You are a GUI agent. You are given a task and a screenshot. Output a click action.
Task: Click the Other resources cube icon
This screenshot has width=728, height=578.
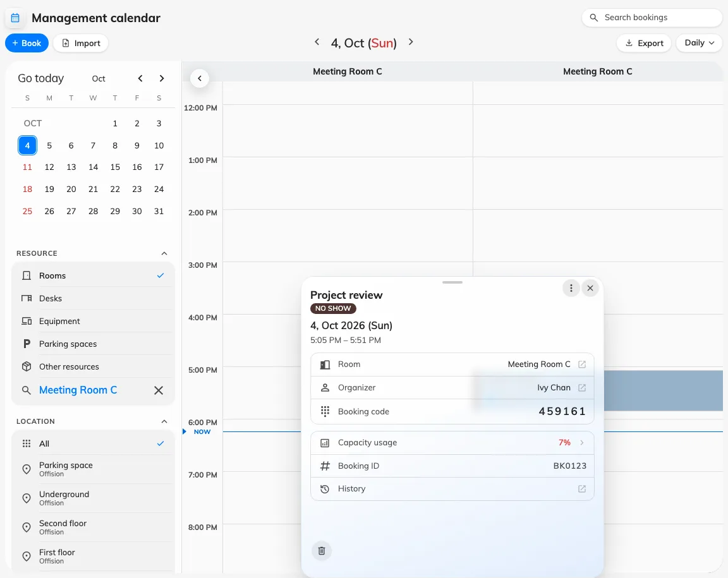27,367
